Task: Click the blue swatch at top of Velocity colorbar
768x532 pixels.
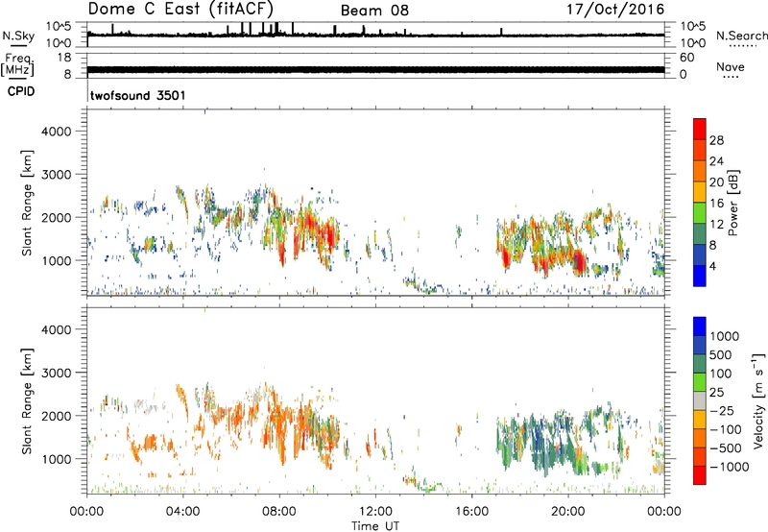Action: pyautogui.click(x=700, y=326)
